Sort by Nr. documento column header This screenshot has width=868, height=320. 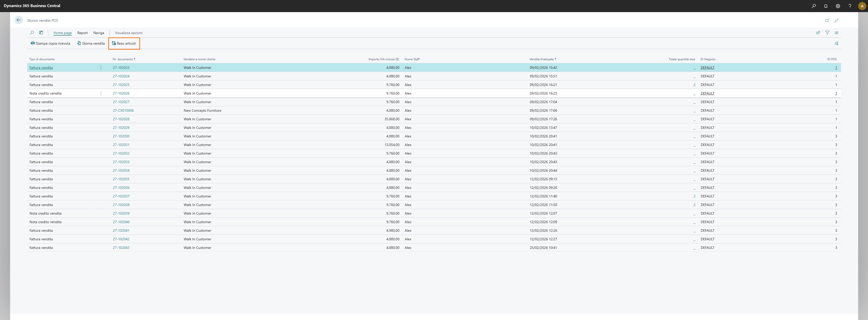[x=123, y=59]
